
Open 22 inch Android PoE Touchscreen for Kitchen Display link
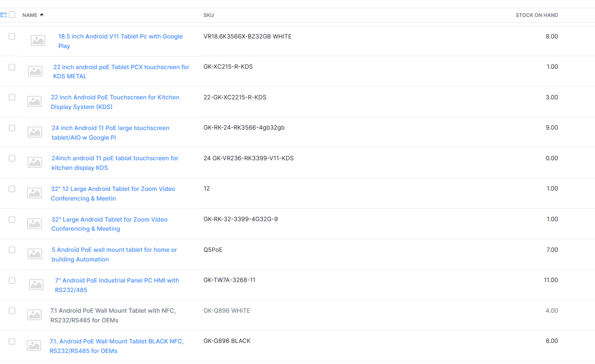click(x=115, y=102)
